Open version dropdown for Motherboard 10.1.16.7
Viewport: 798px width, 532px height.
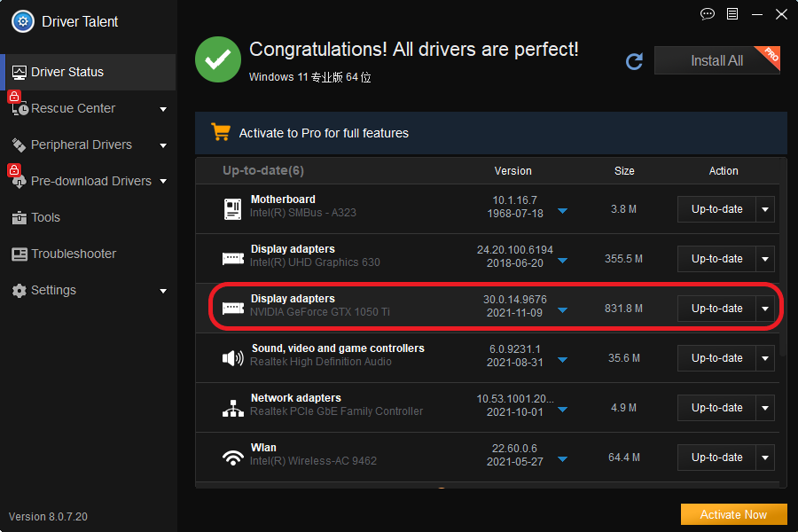click(562, 211)
